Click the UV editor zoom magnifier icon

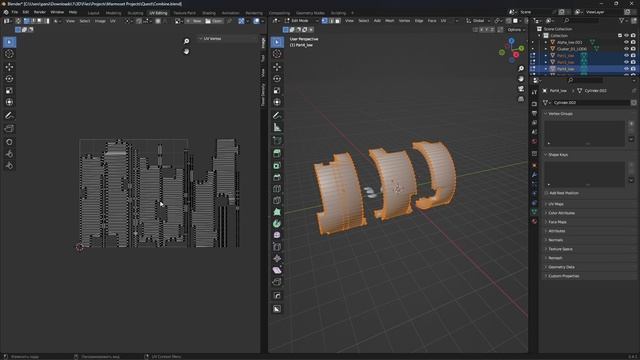point(187,41)
